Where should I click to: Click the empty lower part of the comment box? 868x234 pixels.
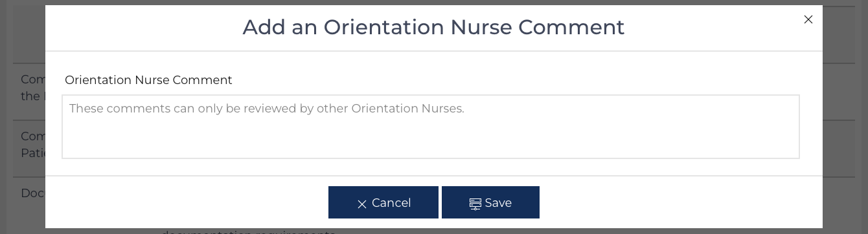(x=431, y=142)
